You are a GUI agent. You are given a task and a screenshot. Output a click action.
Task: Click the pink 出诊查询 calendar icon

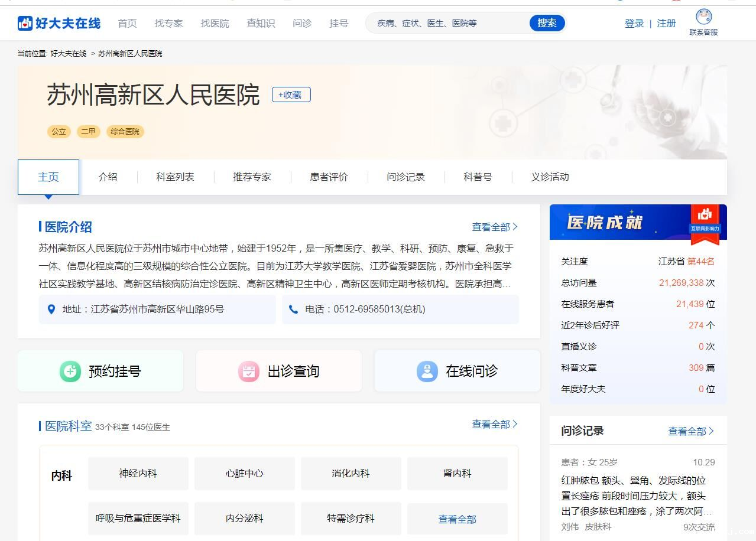click(x=249, y=371)
